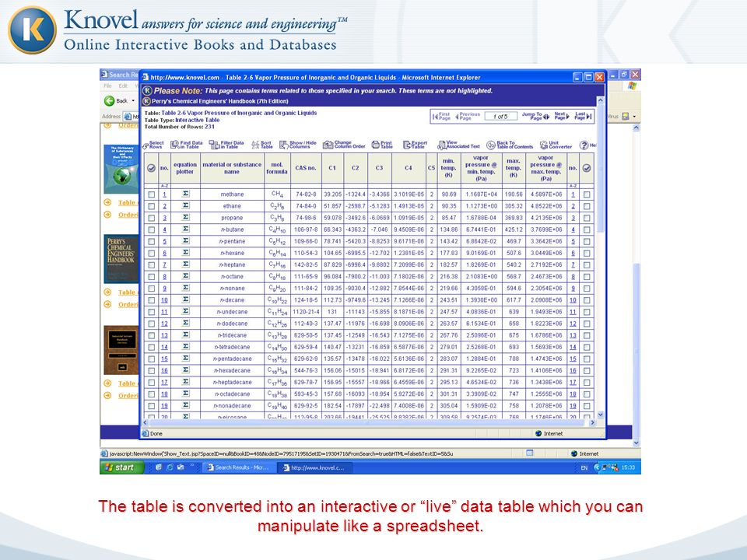Open Change Column Order tool
Viewport: 747px width, 560px height.
point(344,145)
